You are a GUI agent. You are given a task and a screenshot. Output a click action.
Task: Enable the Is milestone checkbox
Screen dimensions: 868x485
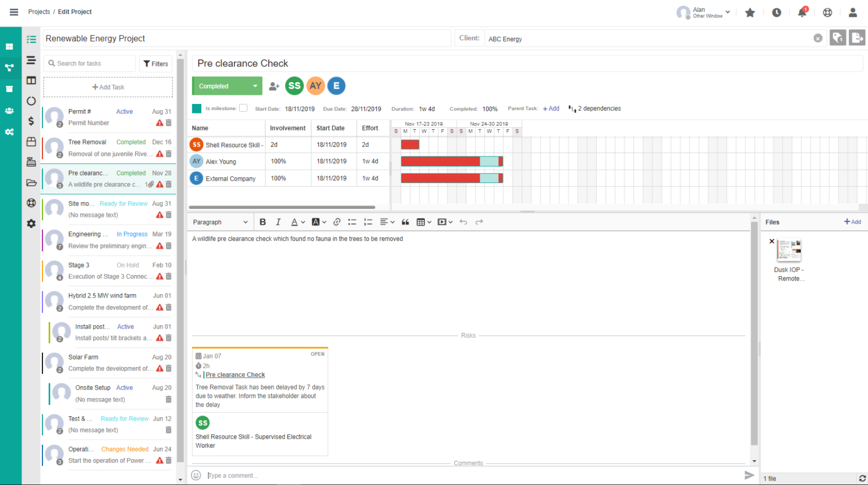243,108
